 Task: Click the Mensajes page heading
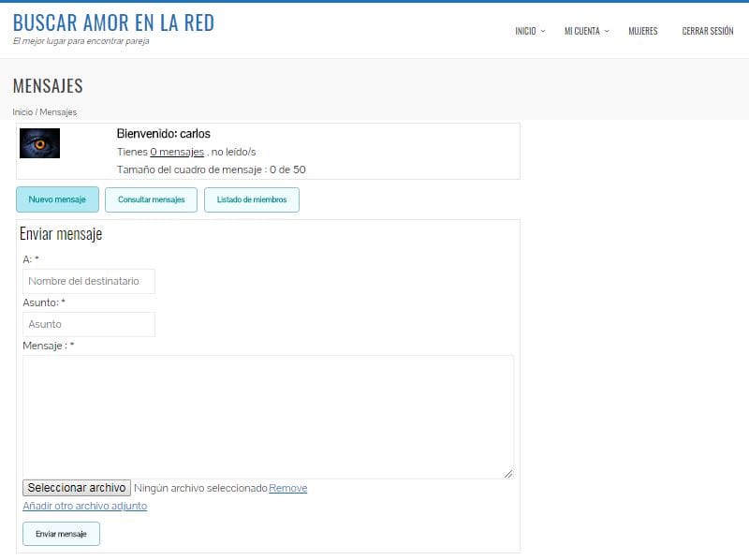(48, 86)
